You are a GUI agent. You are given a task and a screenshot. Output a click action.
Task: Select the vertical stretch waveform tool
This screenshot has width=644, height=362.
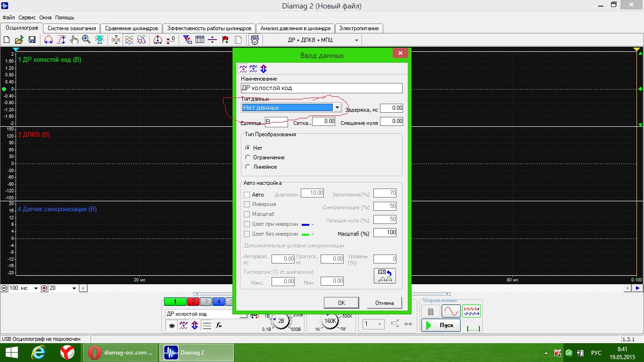[x=61, y=40]
